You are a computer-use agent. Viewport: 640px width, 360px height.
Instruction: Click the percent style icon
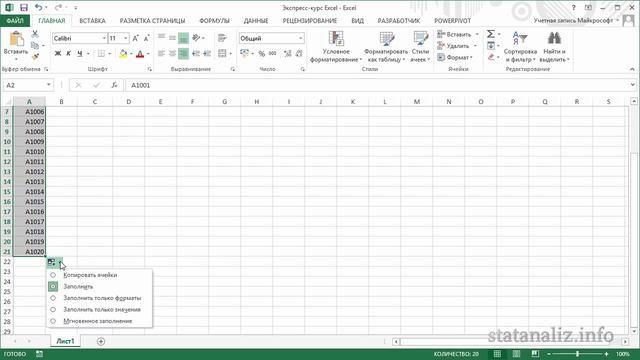pos(262,53)
